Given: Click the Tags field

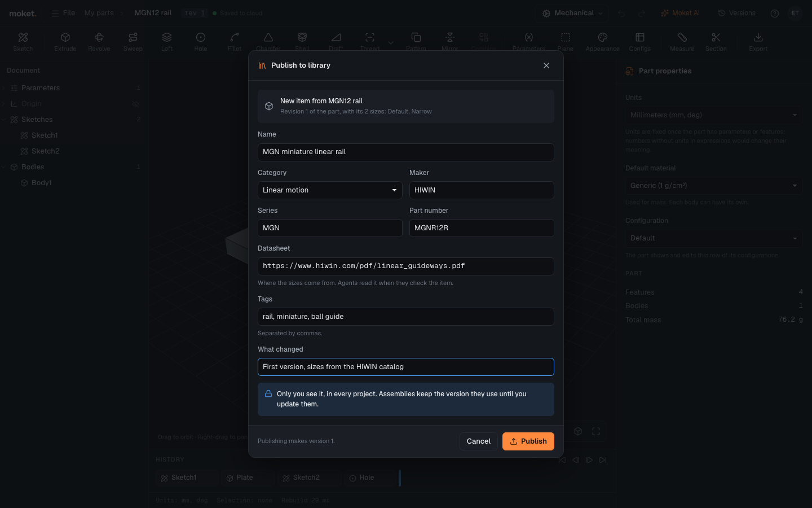Looking at the screenshot, I should click(406, 317).
